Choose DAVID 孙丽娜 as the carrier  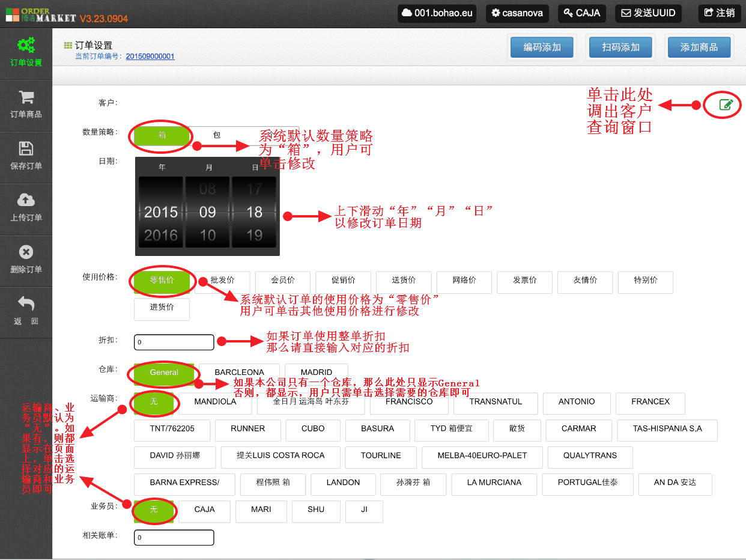click(x=175, y=457)
